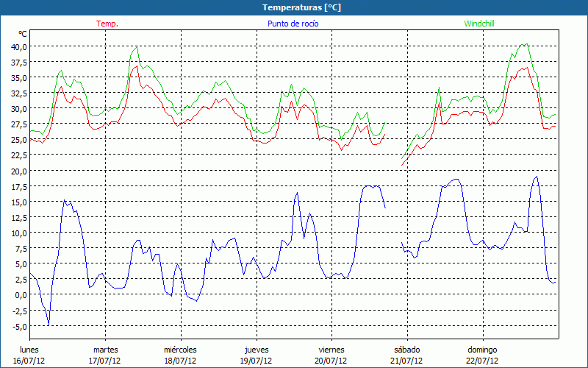Click the 10,0 value on the y-axis
Screen dimensions: 588x368
click(18, 233)
